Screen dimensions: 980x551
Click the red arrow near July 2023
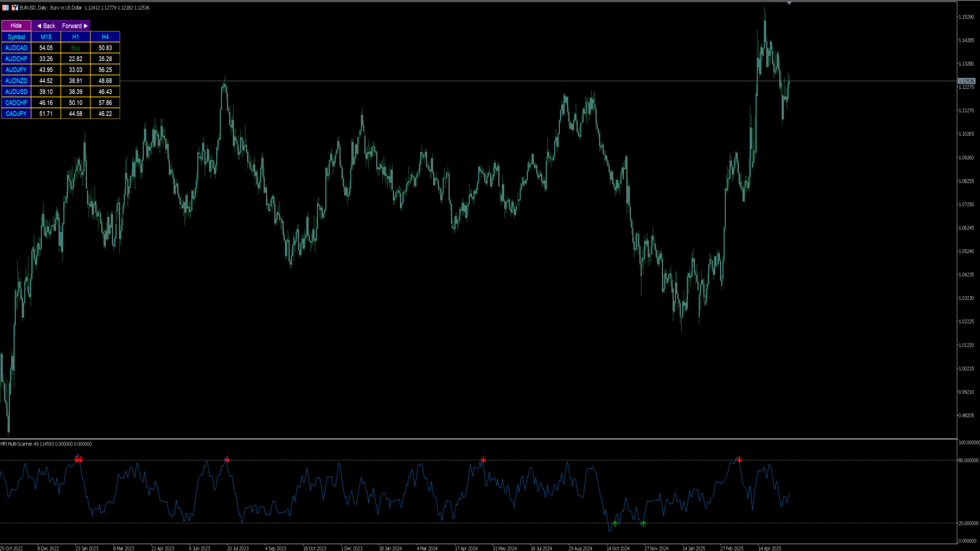click(227, 459)
